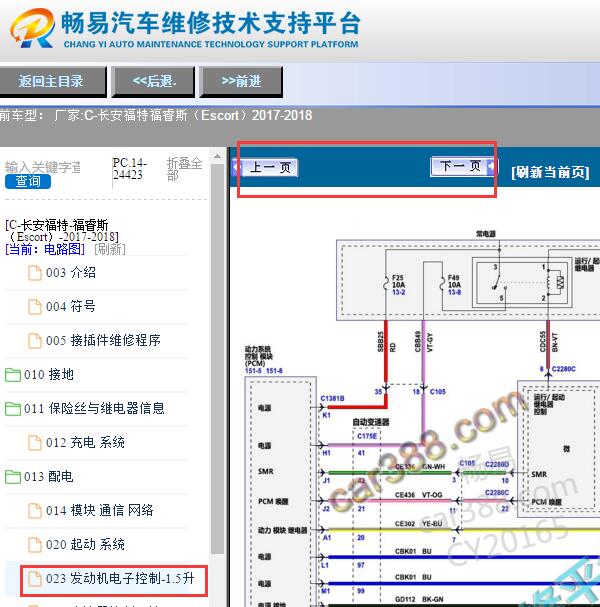This screenshot has height=607, width=600.
Task: Click the 刷新 link in sidebar
Action: click(x=110, y=249)
